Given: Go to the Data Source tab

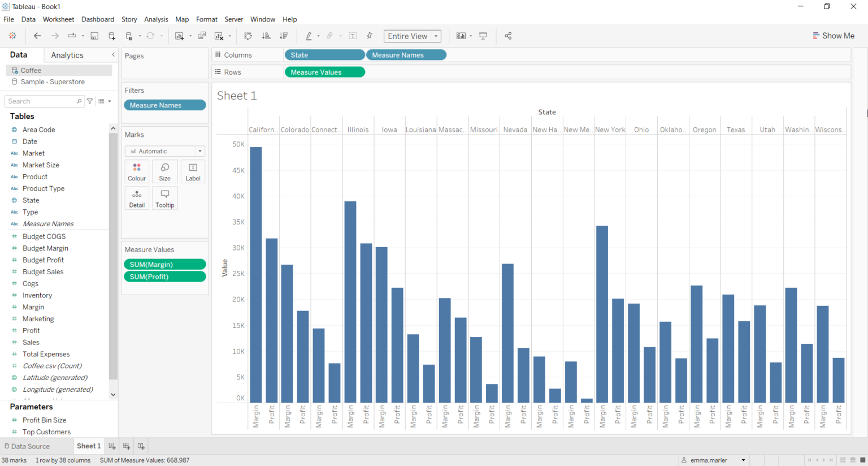Looking at the screenshot, I should pos(27,446).
